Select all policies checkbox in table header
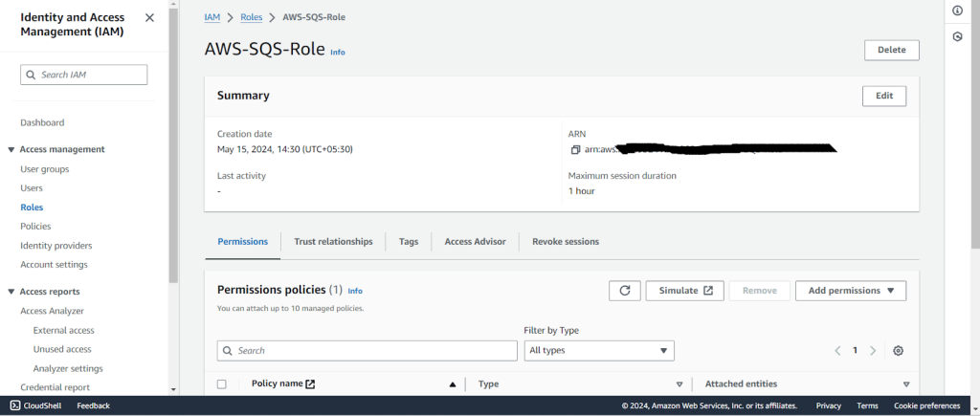The height and width of the screenshot is (416, 980). pos(222,384)
